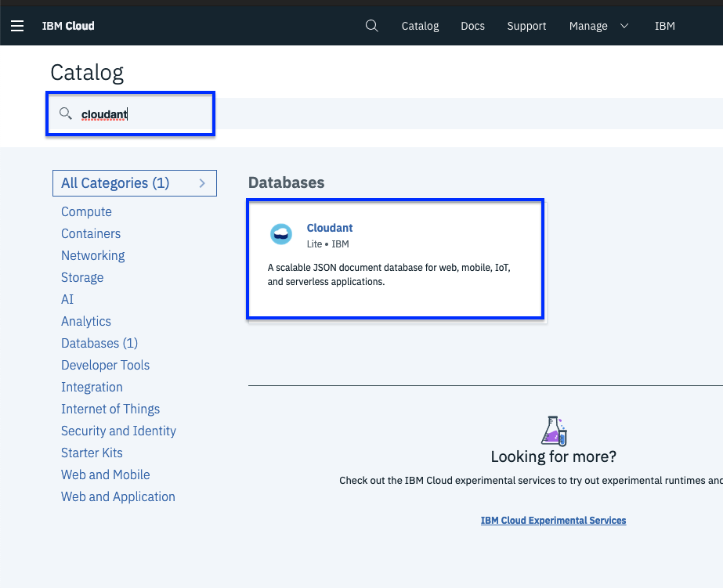Filter by AI category
723x588 pixels.
[67, 300]
